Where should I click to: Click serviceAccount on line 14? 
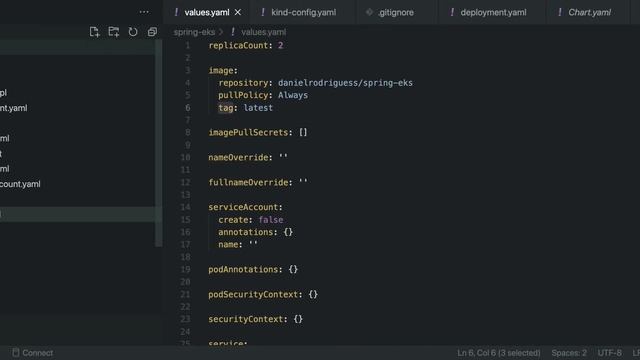click(x=243, y=207)
